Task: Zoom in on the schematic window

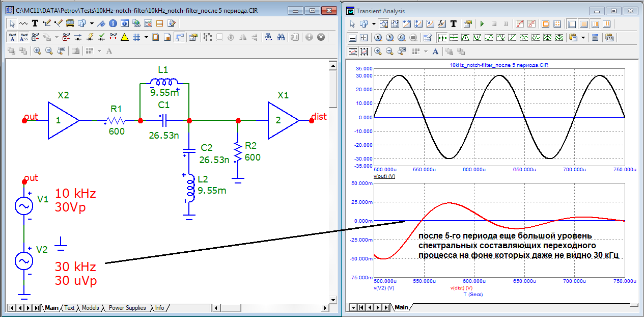Action: pyautogui.click(x=37, y=50)
